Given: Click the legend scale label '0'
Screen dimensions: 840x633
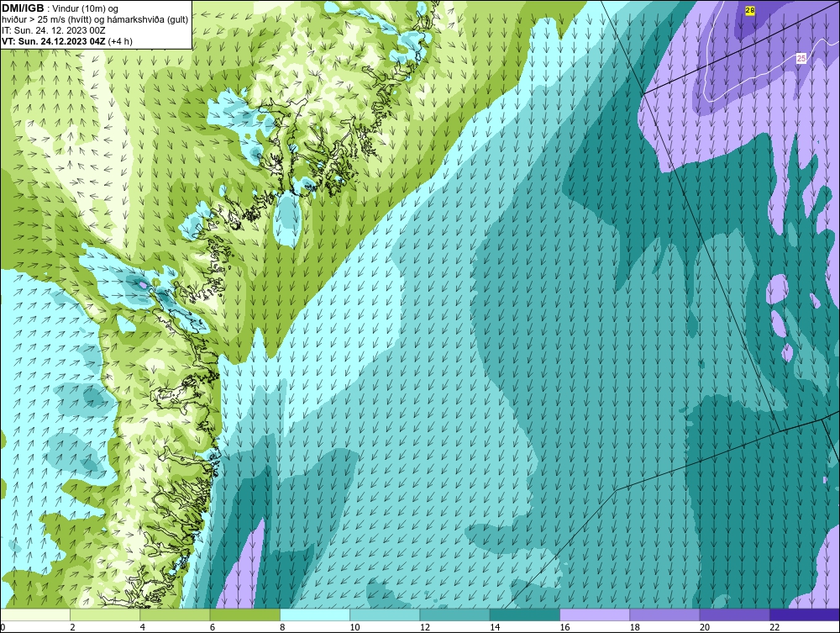Looking at the screenshot, I should tap(3, 628).
